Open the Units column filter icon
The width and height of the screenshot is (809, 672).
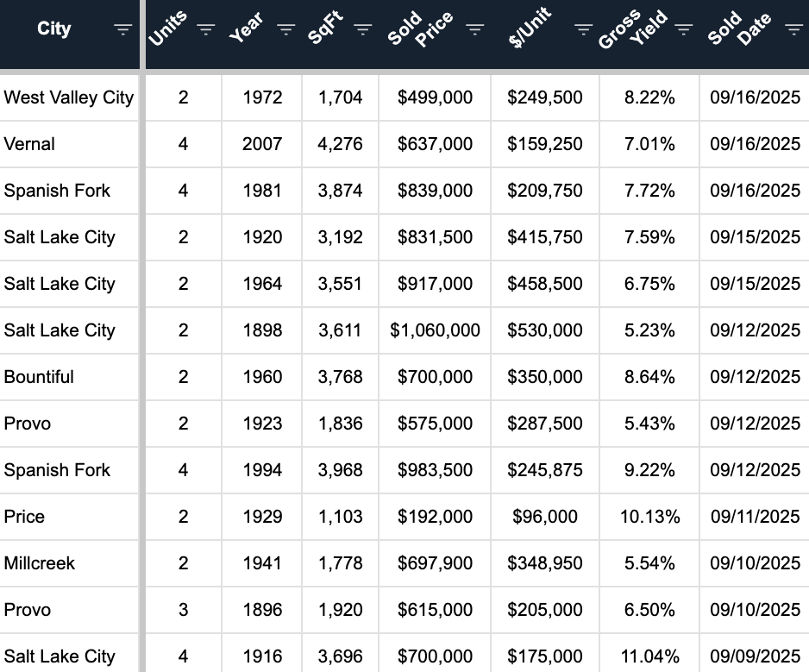(206, 29)
